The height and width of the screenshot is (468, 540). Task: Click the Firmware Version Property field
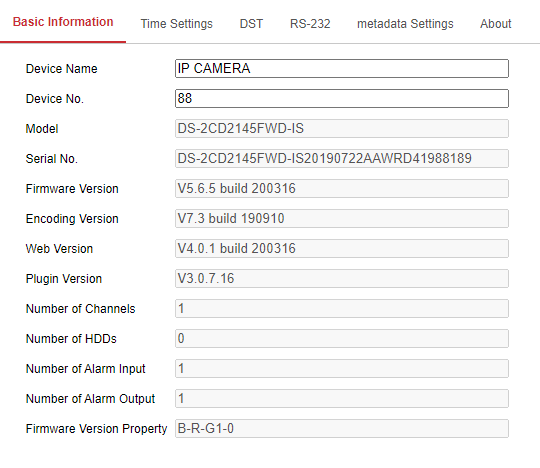(342, 428)
